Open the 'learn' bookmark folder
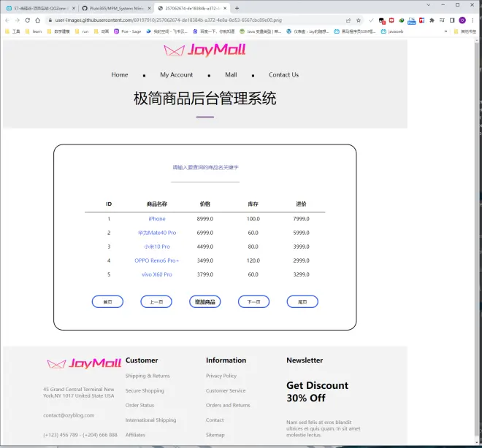The image size is (482, 448). point(34,31)
